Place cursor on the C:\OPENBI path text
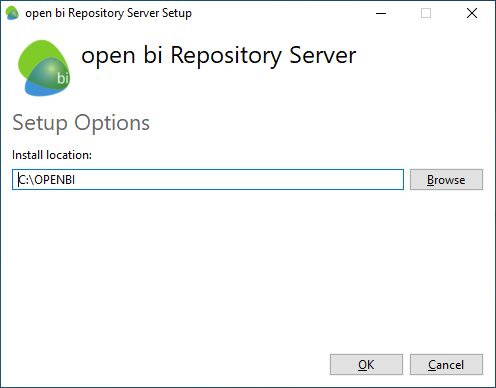Screen dimensions: 496x388 (x=47, y=180)
